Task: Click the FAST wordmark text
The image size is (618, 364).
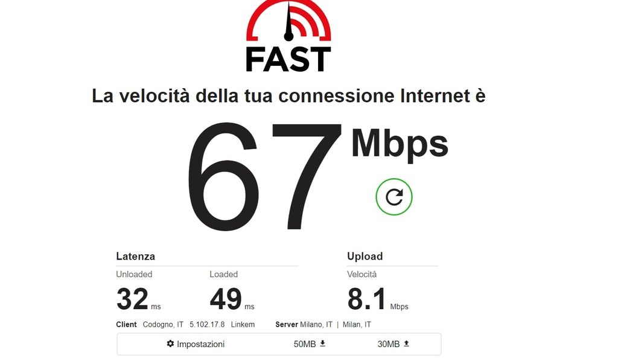Action: 288,60
